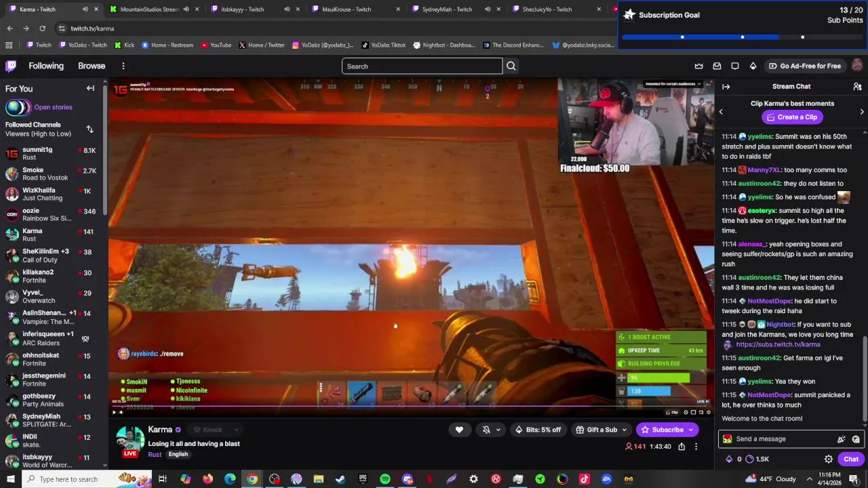The height and width of the screenshot is (488, 868).
Task: Open notification bell dropdown
Action: [492, 430]
